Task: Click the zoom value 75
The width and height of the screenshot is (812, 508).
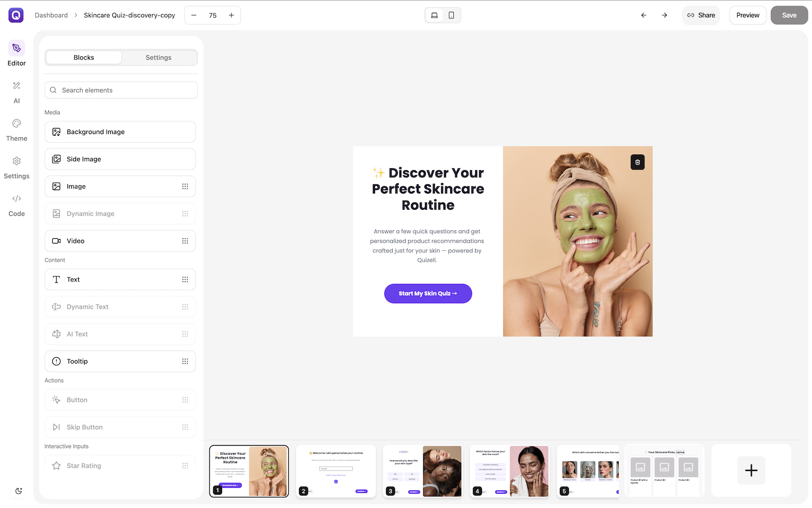Action: [213, 15]
